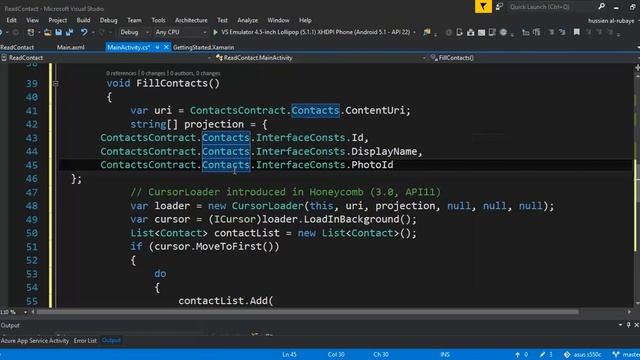Switch to Azure App Service Activity tab
640x360 pixels.
coord(35,340)
